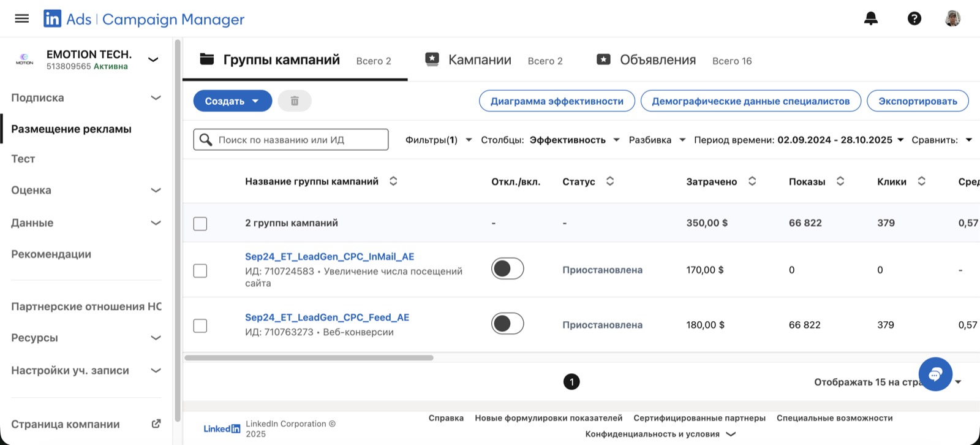Open the Справка footer link

click(446, 418)
